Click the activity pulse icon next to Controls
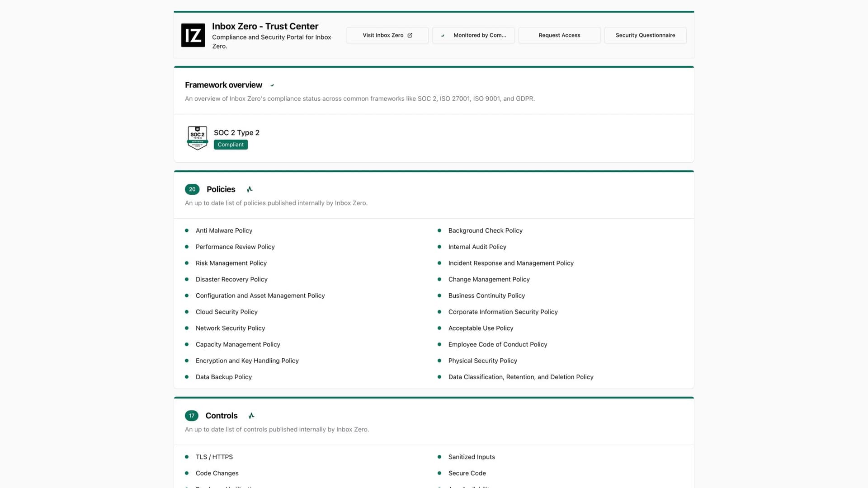The width and height of the screenshot is (868, 488). (251, 415)
